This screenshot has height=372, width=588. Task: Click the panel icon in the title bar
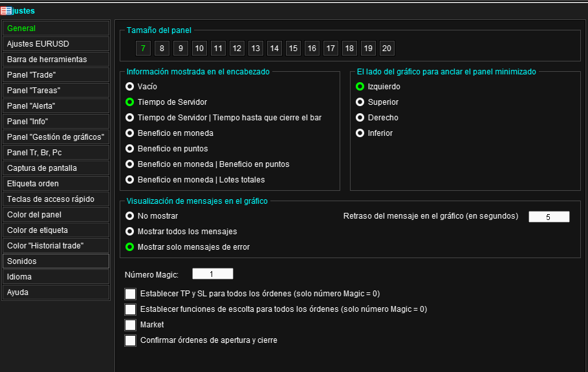coord(6,11)
